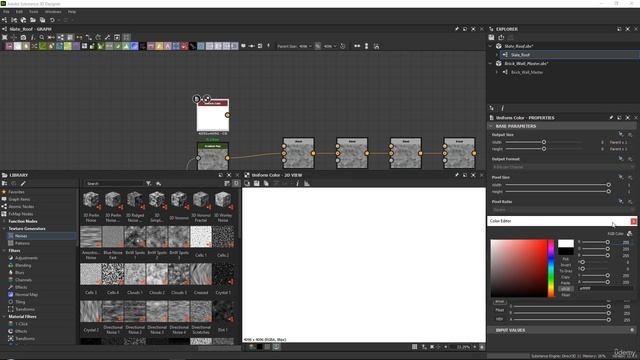The width and height of the screenshot is (640, 360).
Task: Select Slate_Roof graph in Explorer
Action: (x=520, y=55)
